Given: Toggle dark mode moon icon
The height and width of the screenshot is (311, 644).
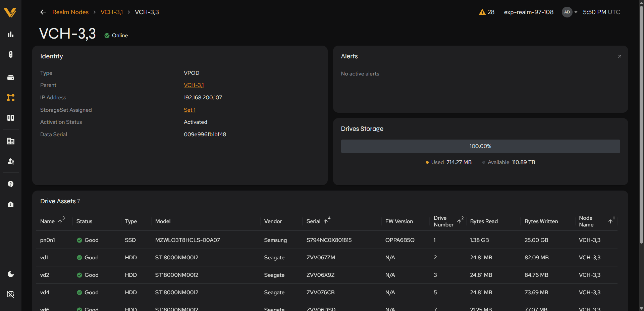Looking at the screenshot, I should 11,274.
